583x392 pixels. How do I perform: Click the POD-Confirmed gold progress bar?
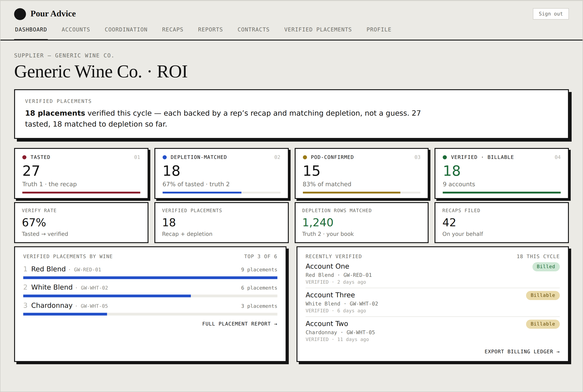(362, 193)
